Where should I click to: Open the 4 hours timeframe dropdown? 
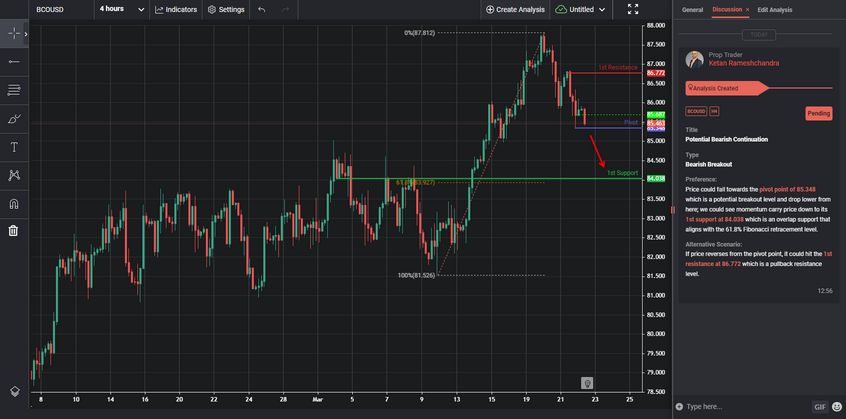coord(122,9)
